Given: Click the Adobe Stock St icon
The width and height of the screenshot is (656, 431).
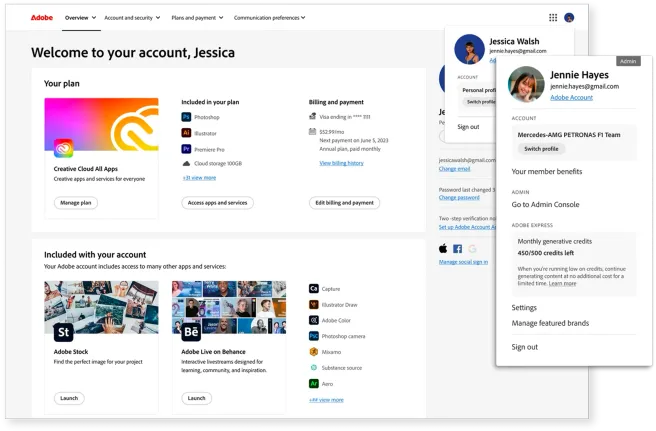Looking at the screenshot, I should point(64,332).
